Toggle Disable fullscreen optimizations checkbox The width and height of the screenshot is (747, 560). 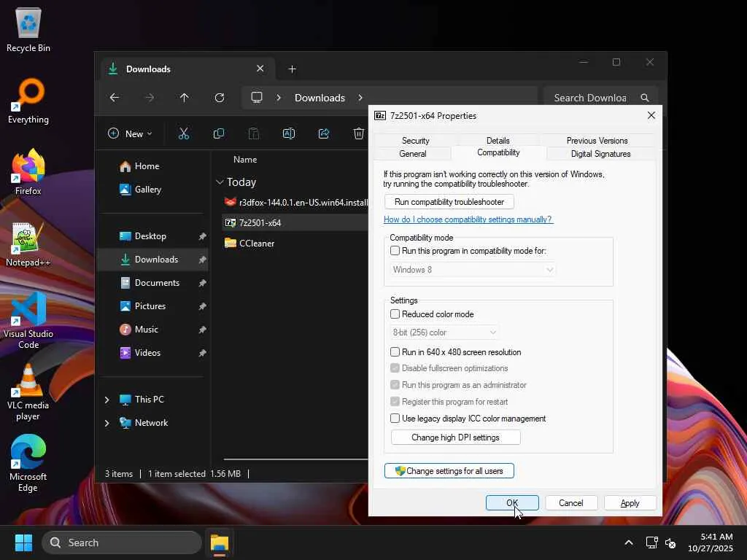(x=395, y=368)
